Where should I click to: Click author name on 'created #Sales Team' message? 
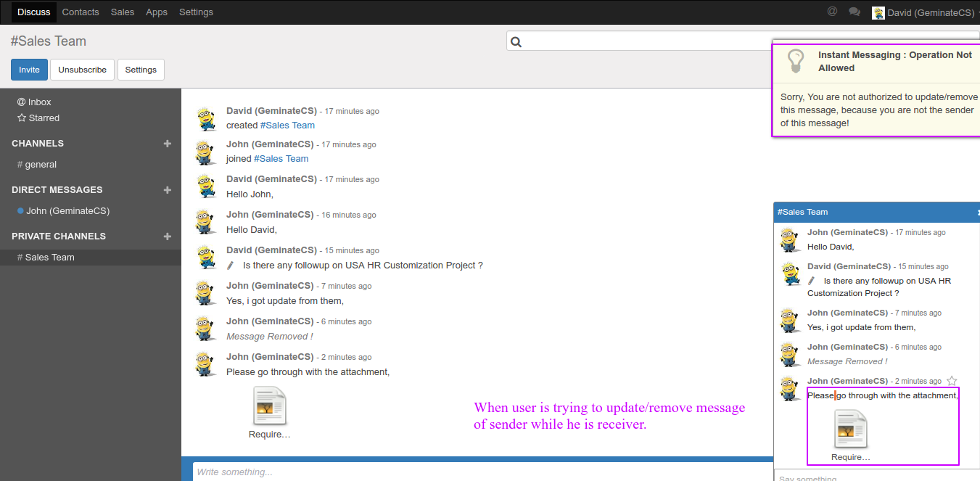(x=271, y=111)
